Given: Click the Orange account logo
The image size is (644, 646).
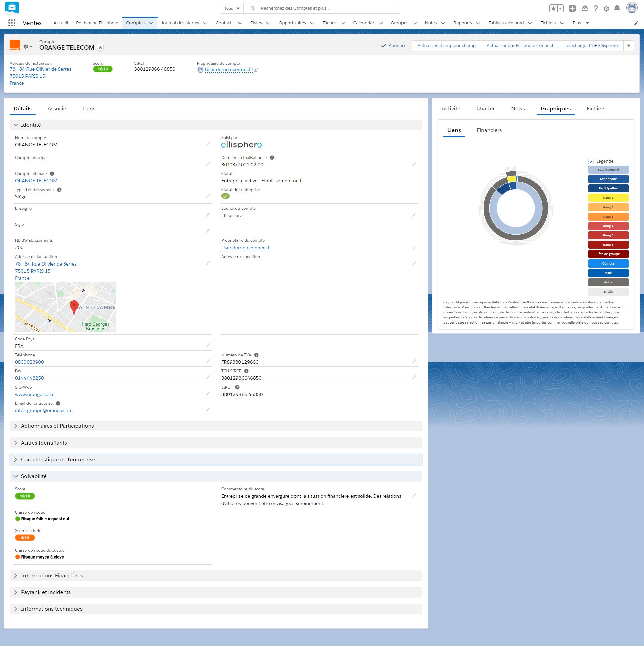Looking at the screenshot, I should 15,45.
